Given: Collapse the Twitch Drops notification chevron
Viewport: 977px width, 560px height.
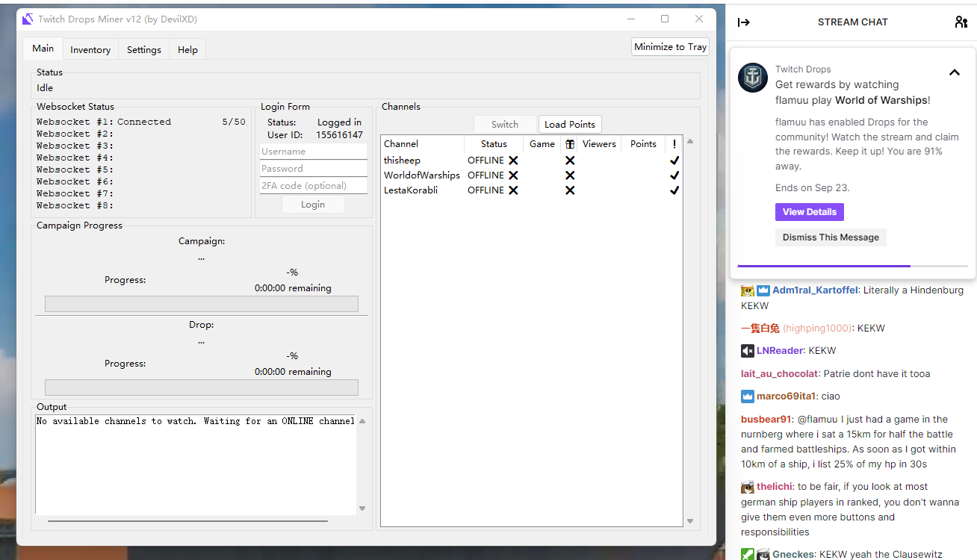Looking at the screenshot, I should [x=954, y=72].
